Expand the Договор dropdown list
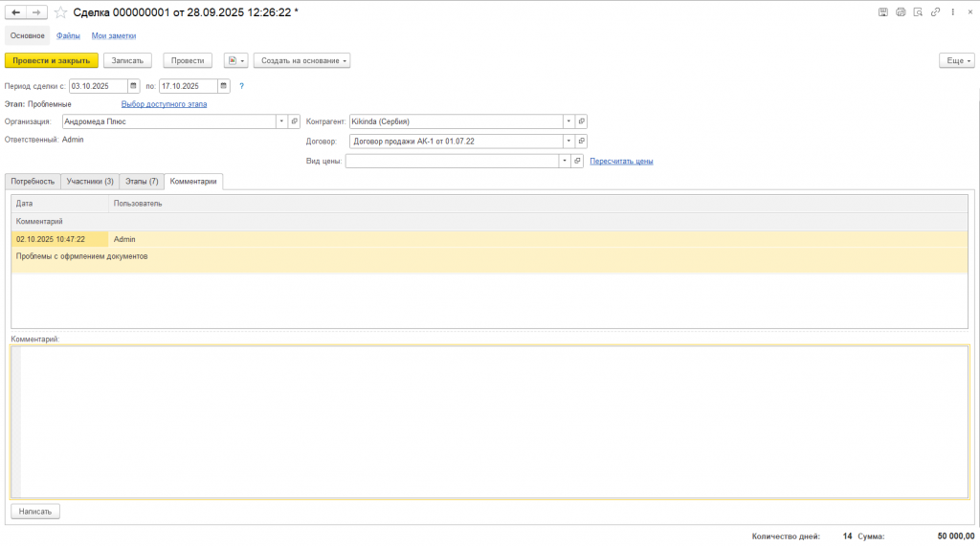The image size is (980, 546). [x=568, y=142]
